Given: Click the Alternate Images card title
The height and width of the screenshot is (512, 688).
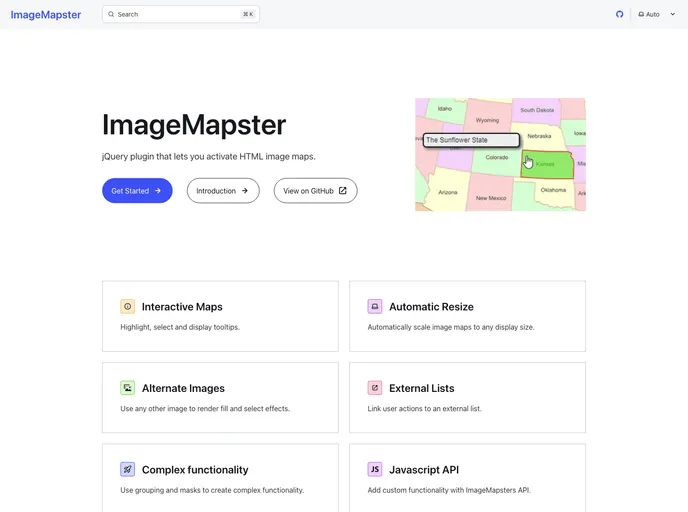Looking at the screenshot, I should pos(183,388).
